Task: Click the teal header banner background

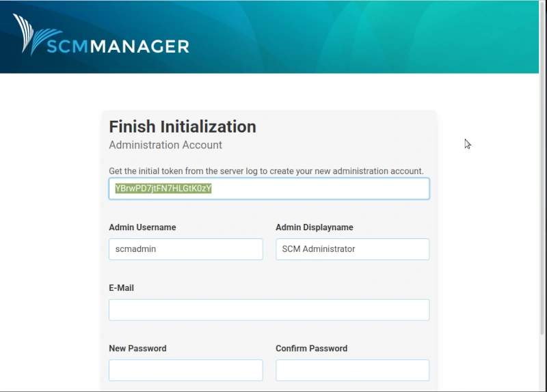Action: point(349,37)
